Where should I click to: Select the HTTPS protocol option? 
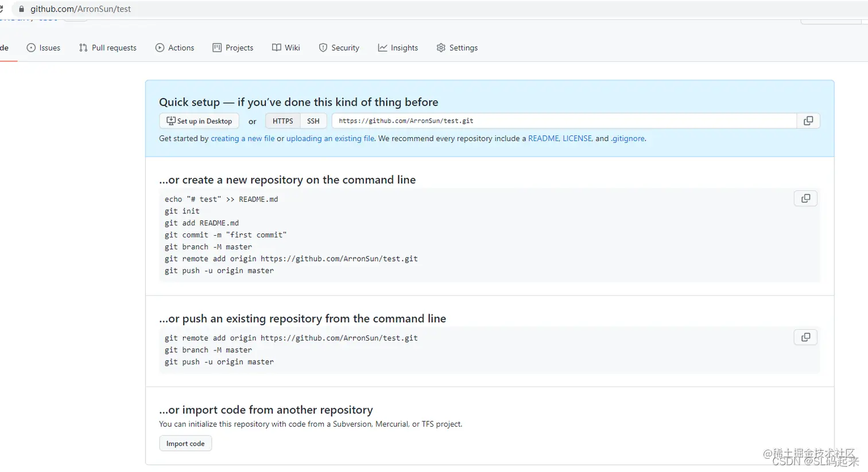point(282,121)
